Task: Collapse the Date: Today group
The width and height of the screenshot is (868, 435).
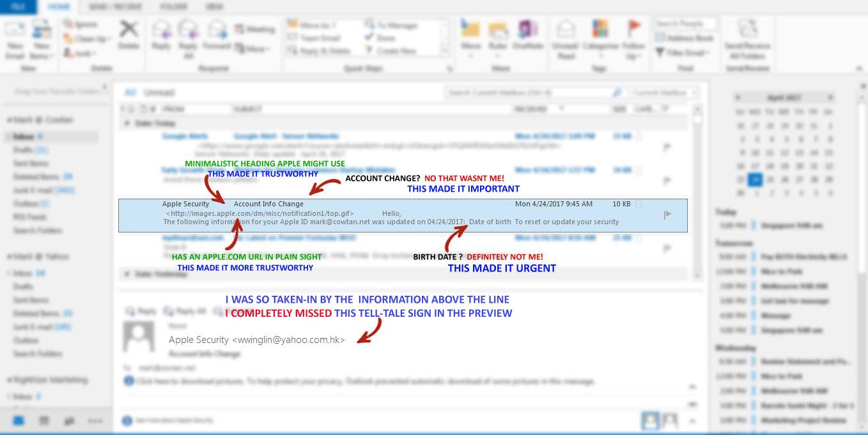Action: (127, 123)
